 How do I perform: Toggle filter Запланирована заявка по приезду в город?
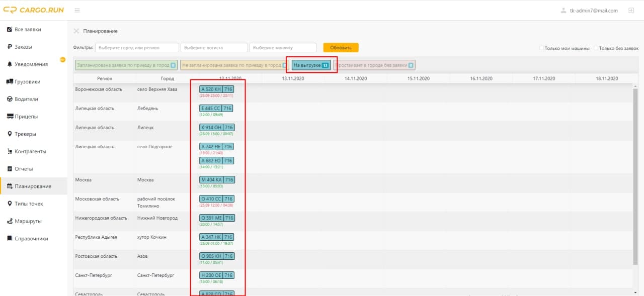[x=126, y=65]
